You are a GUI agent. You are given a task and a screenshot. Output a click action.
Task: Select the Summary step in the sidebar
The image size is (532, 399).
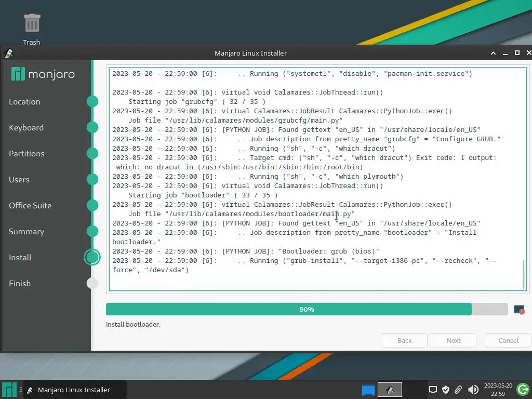point(26,232)
